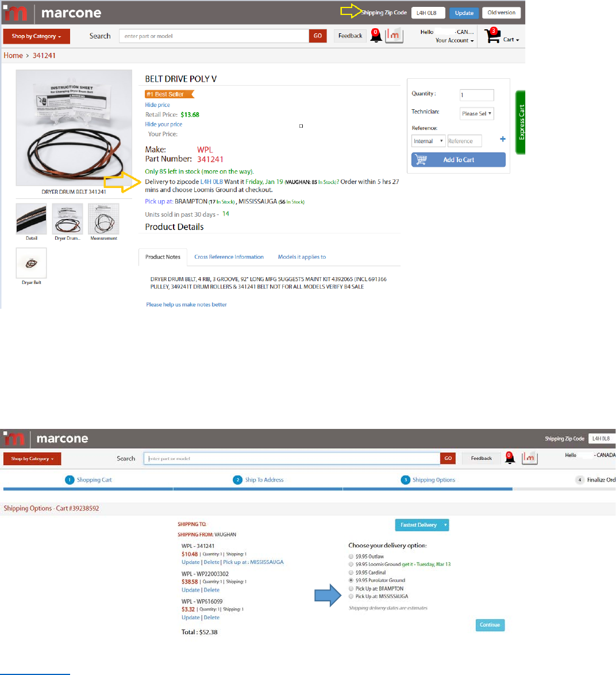Expand the Shop by Category dropdown at top
The image size is (616, 675).
[37, 36]
